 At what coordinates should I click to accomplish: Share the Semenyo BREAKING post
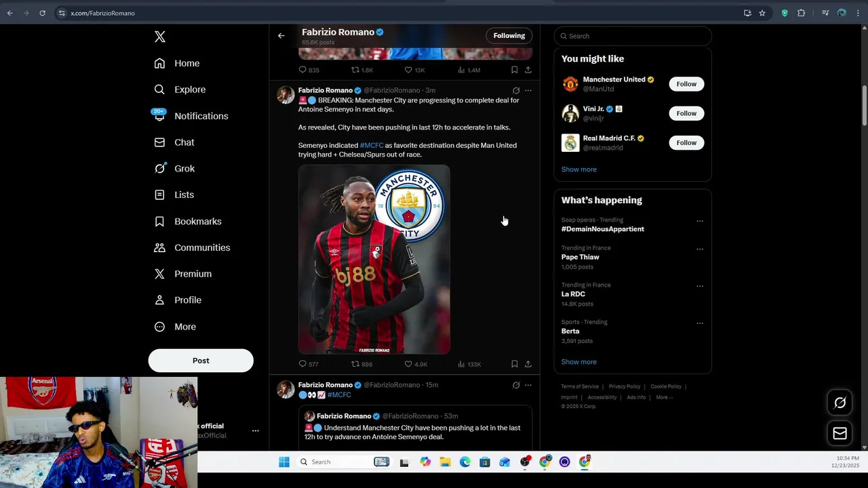528,364
